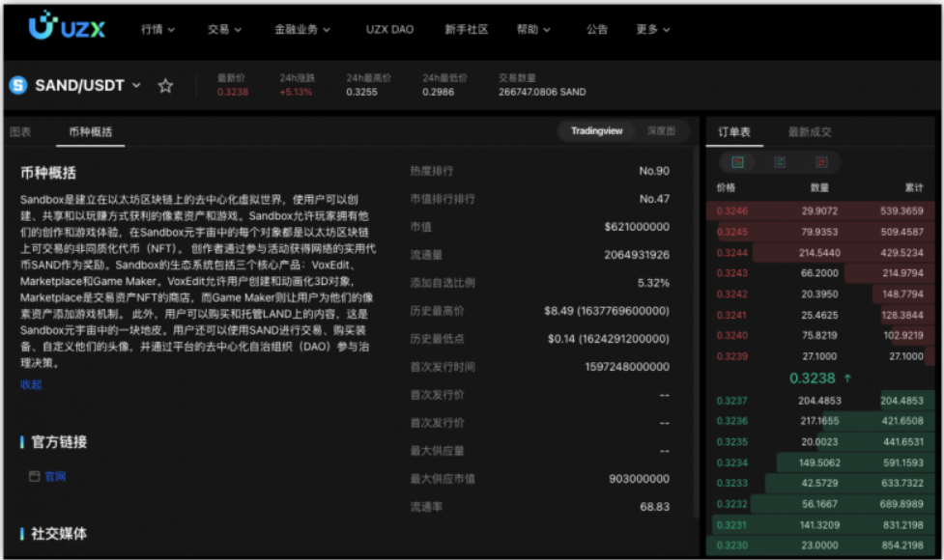944x560 pixels.
Task: Select sell order at price 0.3243
Action: 820,273
